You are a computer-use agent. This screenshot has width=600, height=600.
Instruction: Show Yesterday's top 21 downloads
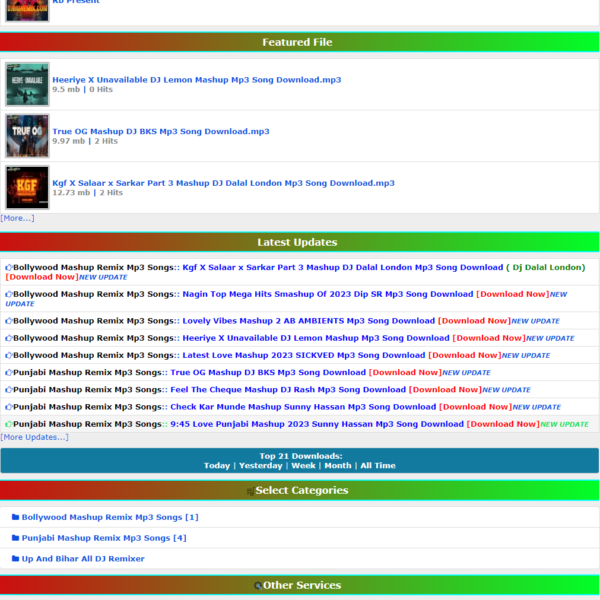261,466
